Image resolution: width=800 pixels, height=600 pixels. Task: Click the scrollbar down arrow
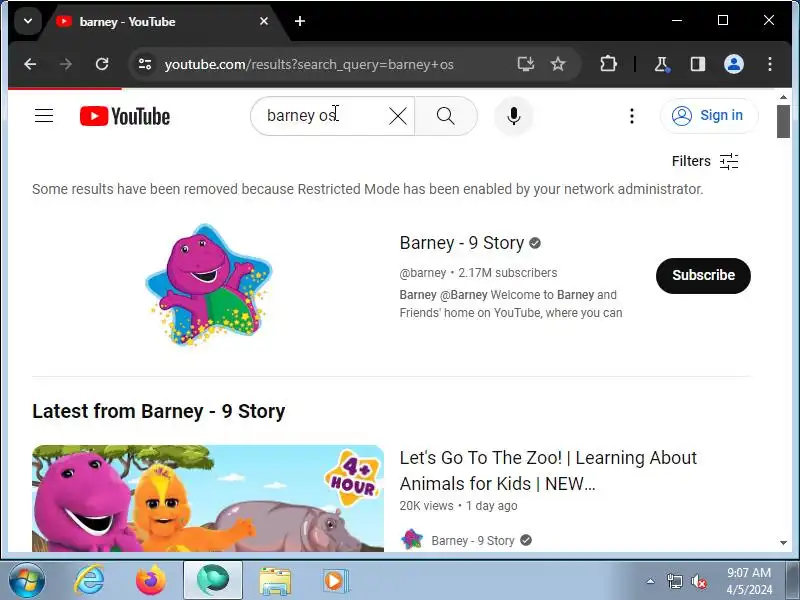point(783,543)
